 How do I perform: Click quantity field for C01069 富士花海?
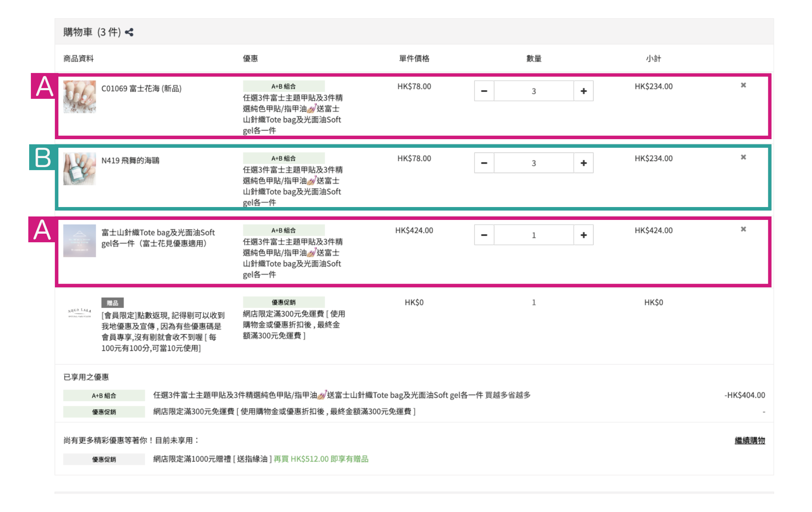[533, 91]
